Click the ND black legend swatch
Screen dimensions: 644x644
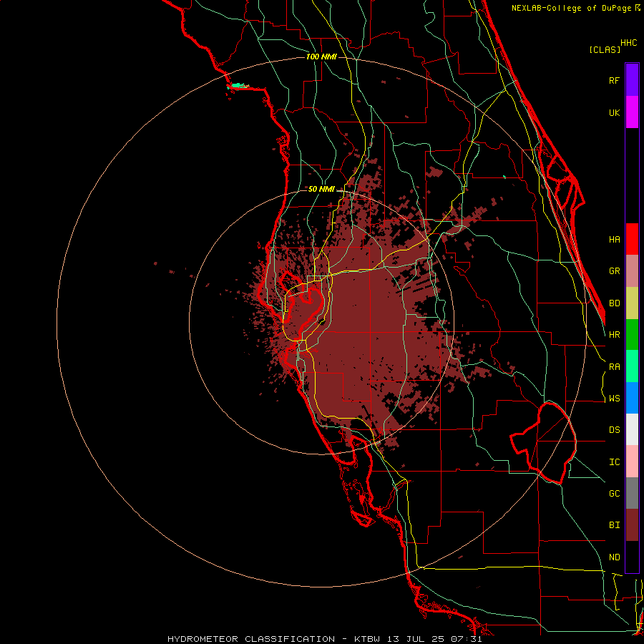pos(632,557)
